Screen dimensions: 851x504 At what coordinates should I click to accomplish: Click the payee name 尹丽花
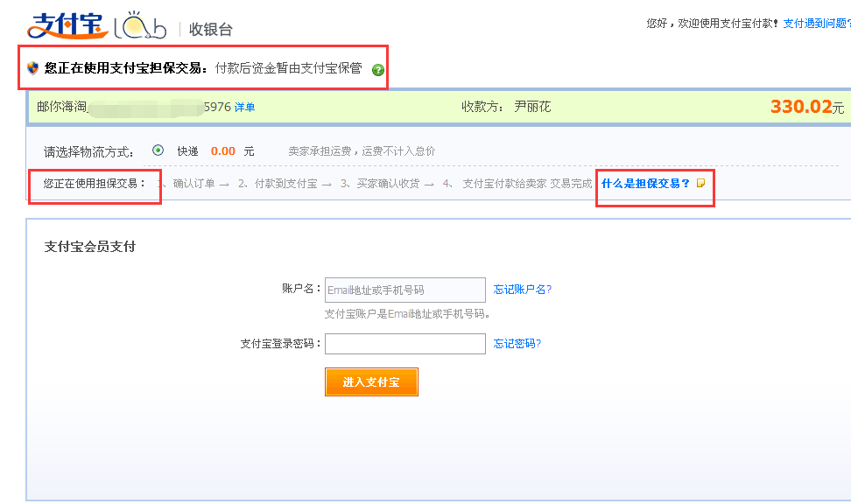(532, 107)
